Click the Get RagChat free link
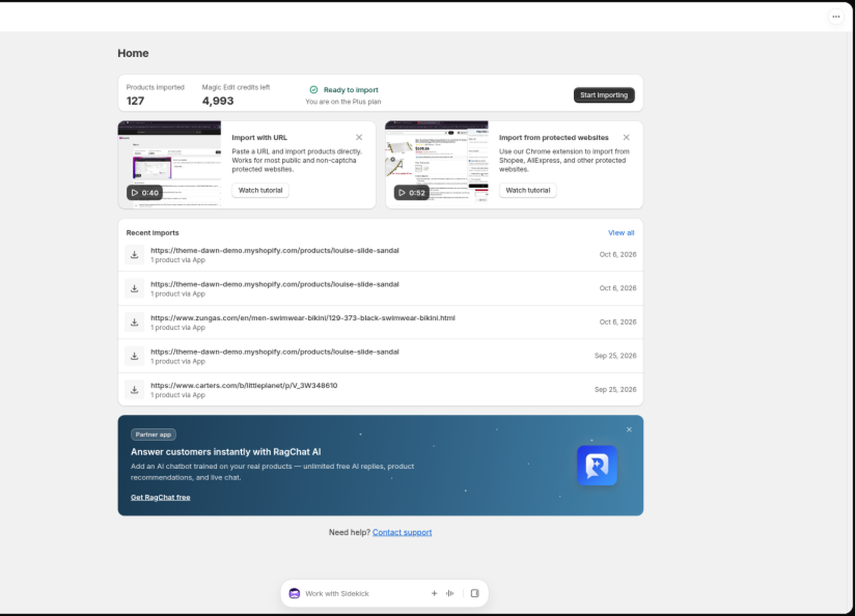This screenshot has width=855, height=616. [160, 497]
